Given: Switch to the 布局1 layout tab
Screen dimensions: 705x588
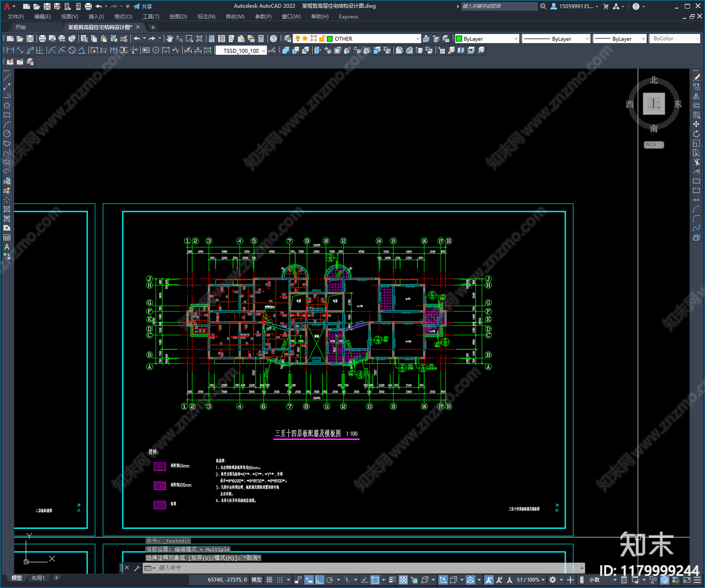Looking at the screenshot, I should tap(38, 578).
